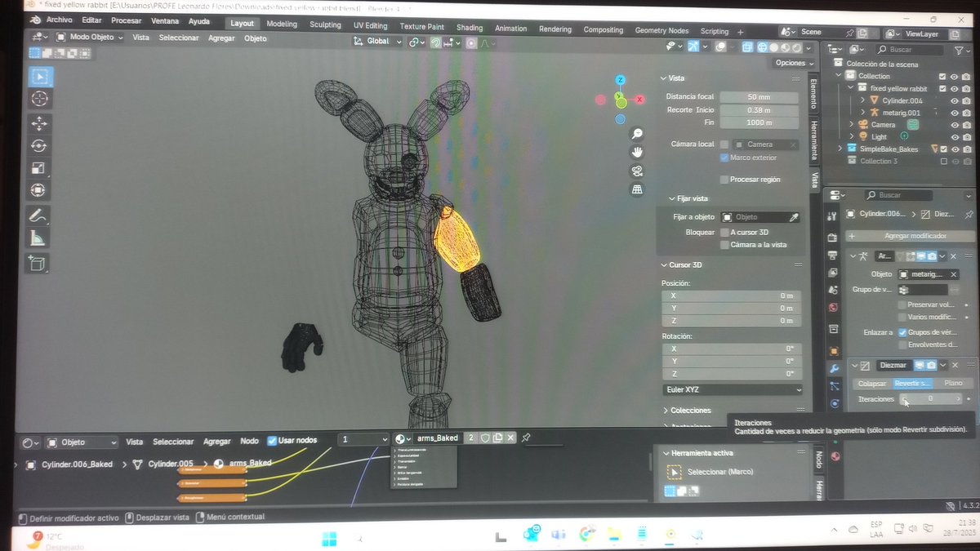Image resolution: width=980 pixels, height=551 pixels.
Task: Switch to the Geometry Nodes workspace tab
Action: point(661,30)
